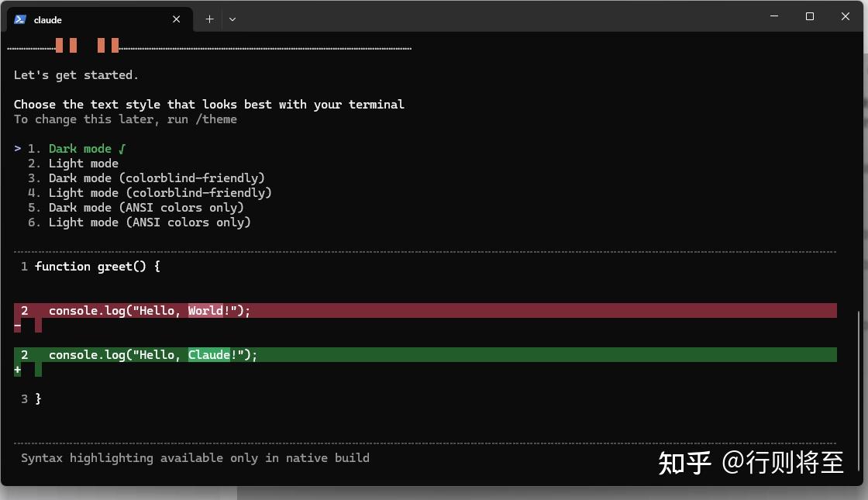Screen dimensions: 868x500
Task: Choose Dark mode (colorblind-friendly)
Action: [157, 178]
